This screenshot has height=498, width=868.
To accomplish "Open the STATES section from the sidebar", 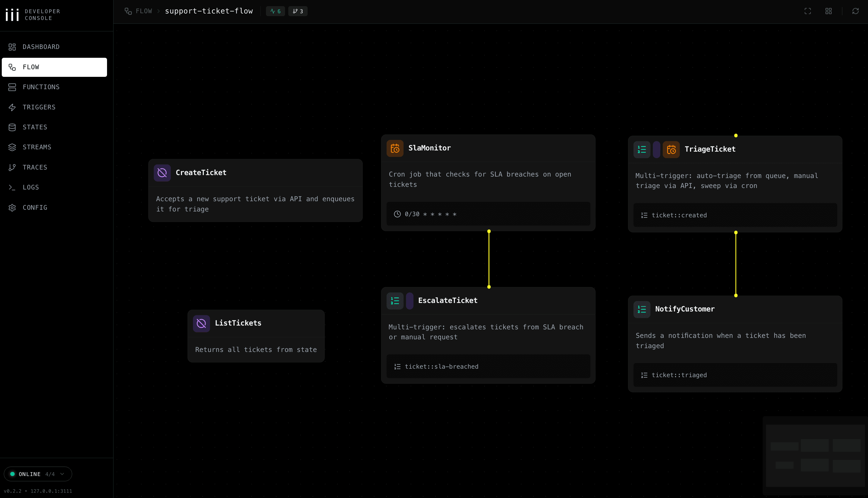I will tap(35, 127).
